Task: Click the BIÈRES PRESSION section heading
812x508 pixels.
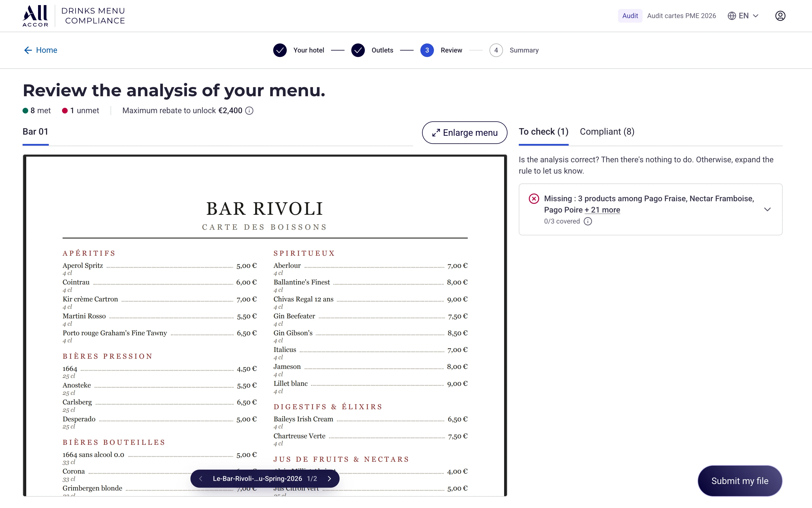Action: 107,356
